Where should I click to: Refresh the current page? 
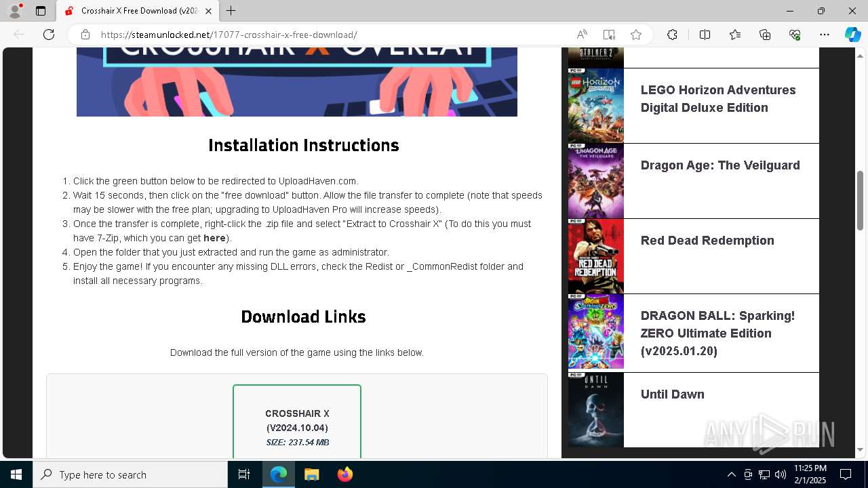49,35
